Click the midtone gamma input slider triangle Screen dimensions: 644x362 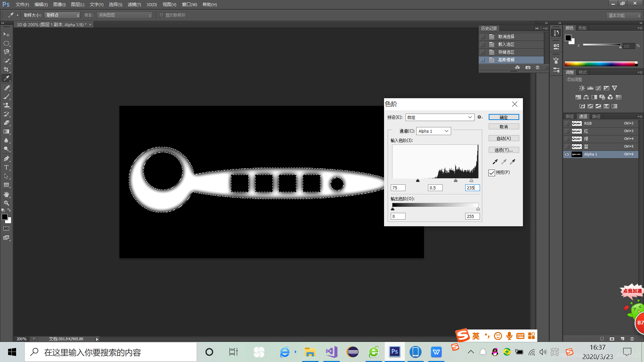click(x=455, y=181)
